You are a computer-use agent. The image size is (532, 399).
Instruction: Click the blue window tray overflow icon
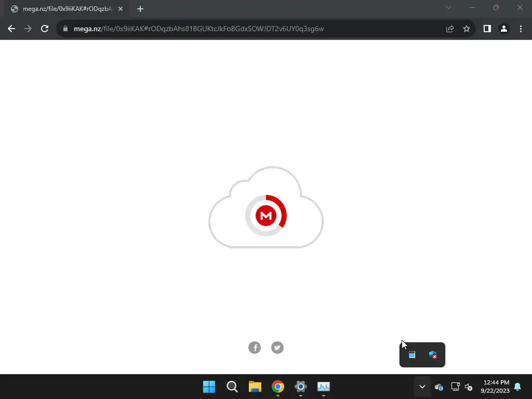[x=412, y=355]
